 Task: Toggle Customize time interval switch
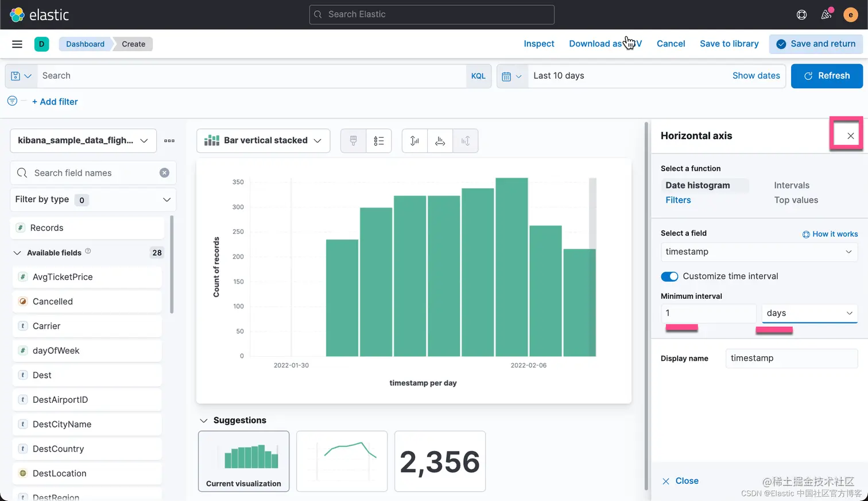669,276
